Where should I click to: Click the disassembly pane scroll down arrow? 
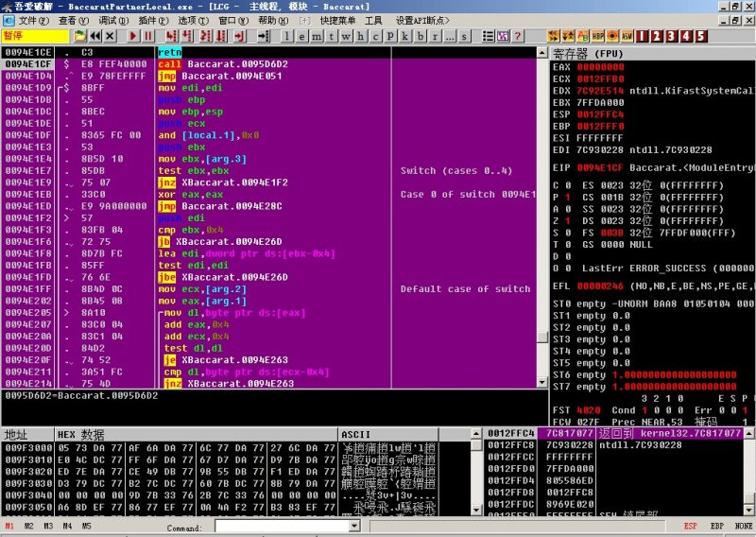(x=542, y=382)
